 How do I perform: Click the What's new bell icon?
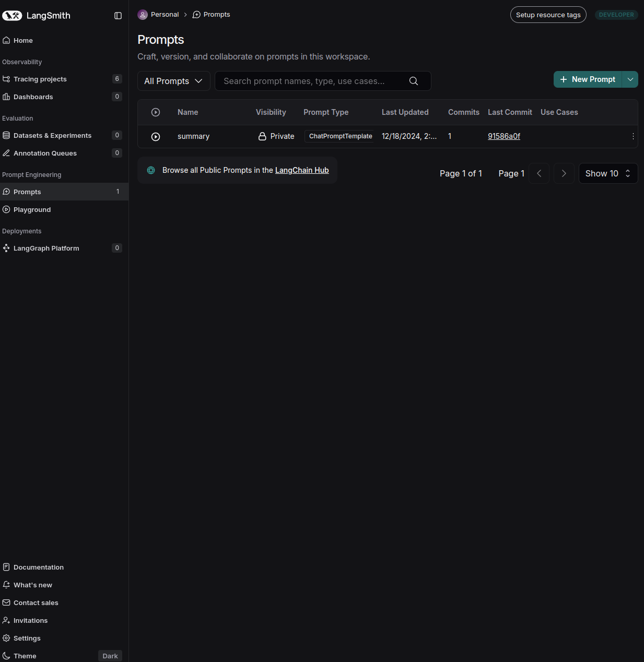[x=6, y=585]
